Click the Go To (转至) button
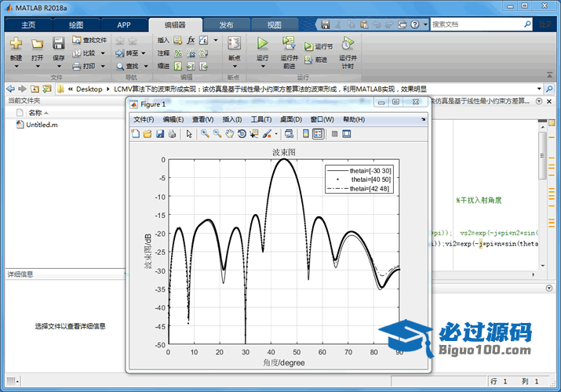The image size is (561, 392). (127, 53)
